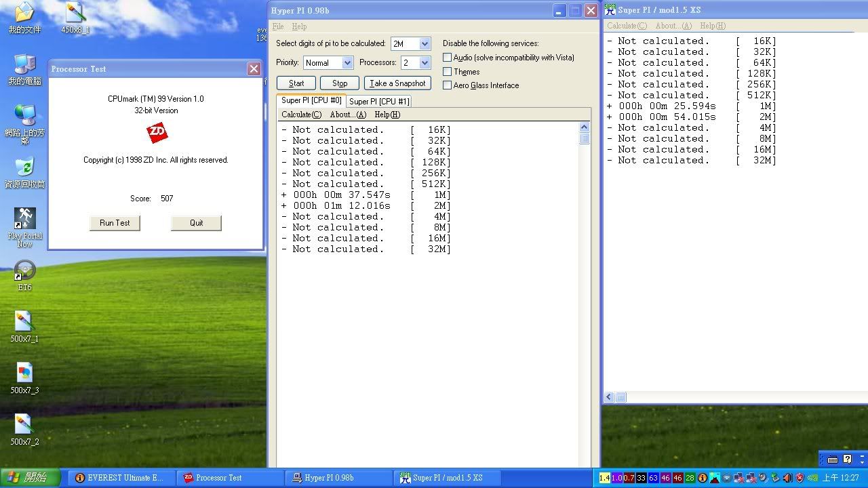Click the Start button in Hyper PI

[296, 83]
